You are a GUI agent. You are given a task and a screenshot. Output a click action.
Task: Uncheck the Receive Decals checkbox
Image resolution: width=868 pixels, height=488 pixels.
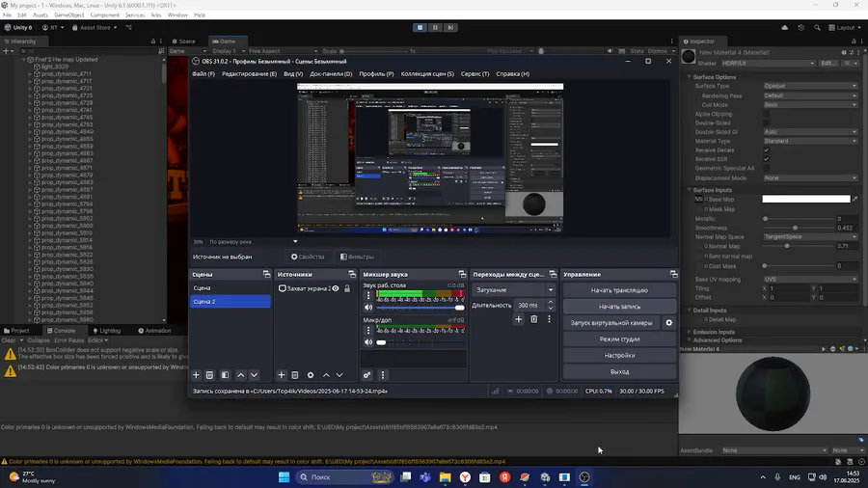click(767, 150)
